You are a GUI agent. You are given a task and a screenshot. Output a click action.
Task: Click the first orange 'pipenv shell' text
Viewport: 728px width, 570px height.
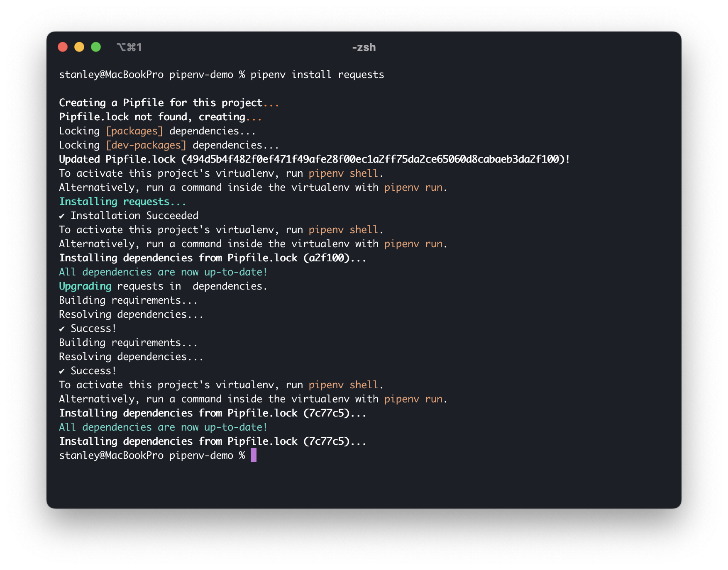[x=343, y=173]
